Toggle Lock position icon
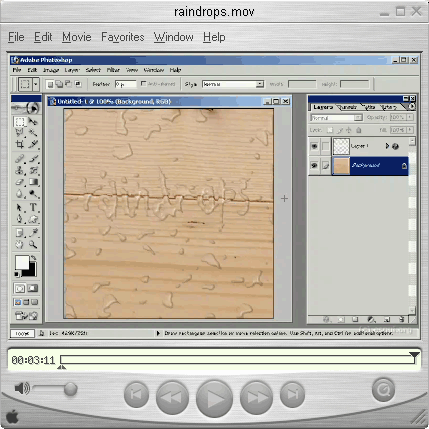429x429 pixels. 349,130
